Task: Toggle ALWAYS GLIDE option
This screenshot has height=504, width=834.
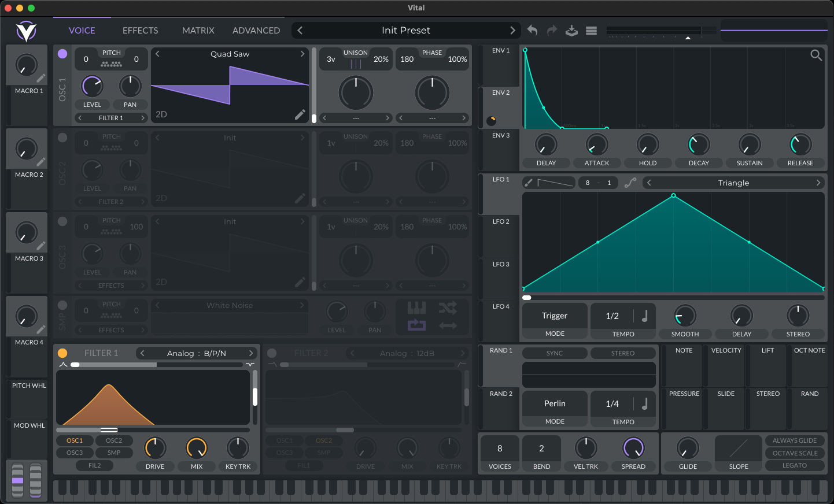Action: coord(795,440)
